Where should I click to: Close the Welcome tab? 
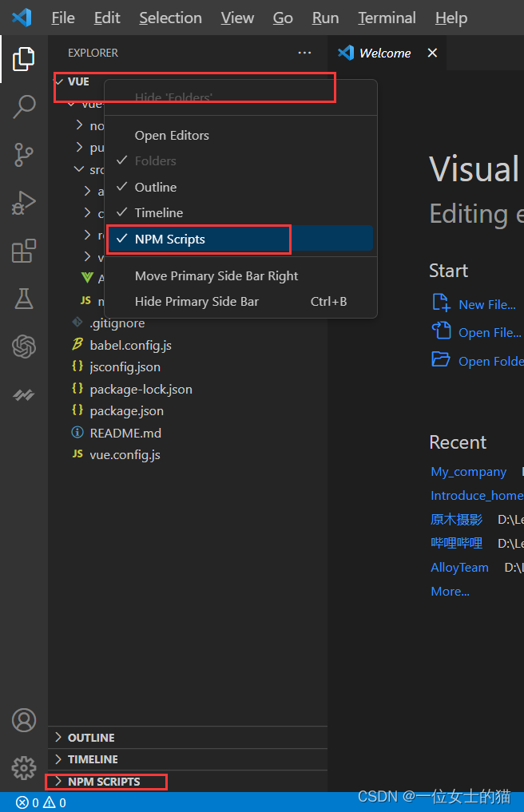(432, 53)
